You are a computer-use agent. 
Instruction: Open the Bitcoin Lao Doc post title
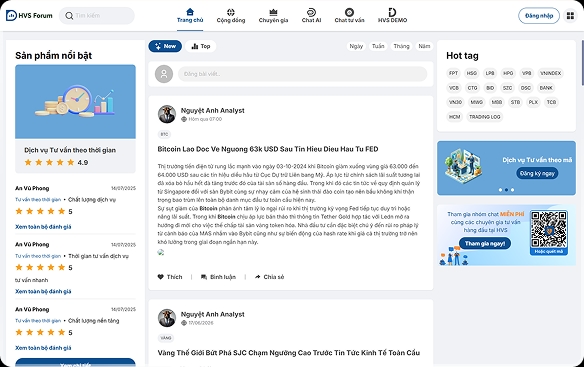pos(268,149)
